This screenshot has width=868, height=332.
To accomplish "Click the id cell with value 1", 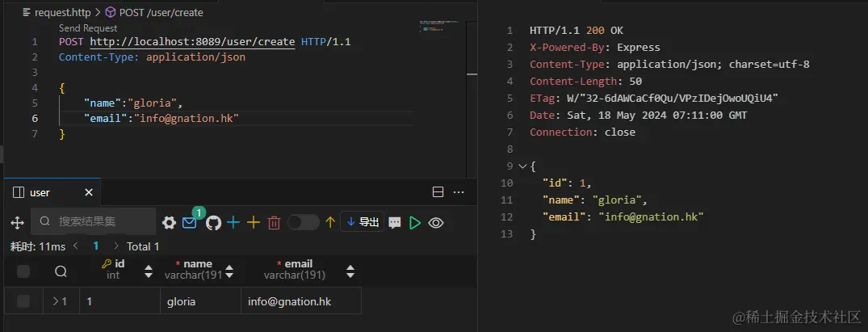I will coord(120,301).
